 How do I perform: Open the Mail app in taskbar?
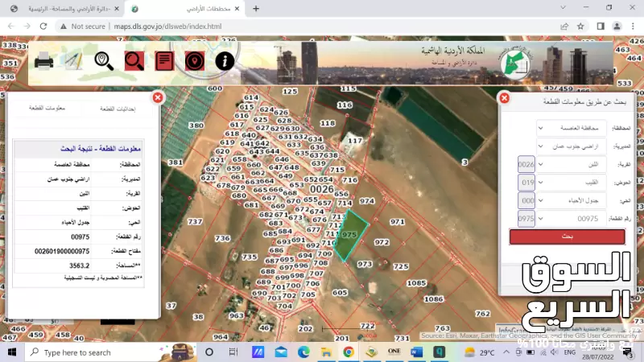281,352
